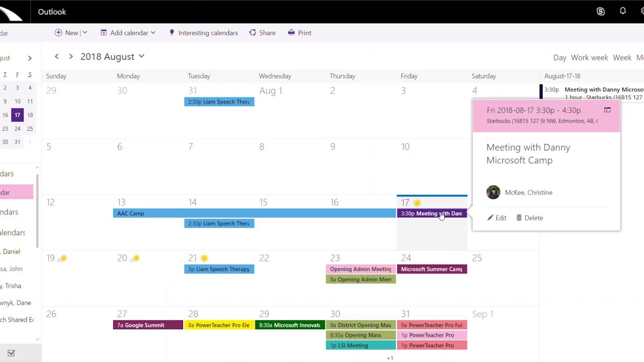Open Interesting calendars

coord(203,33)
